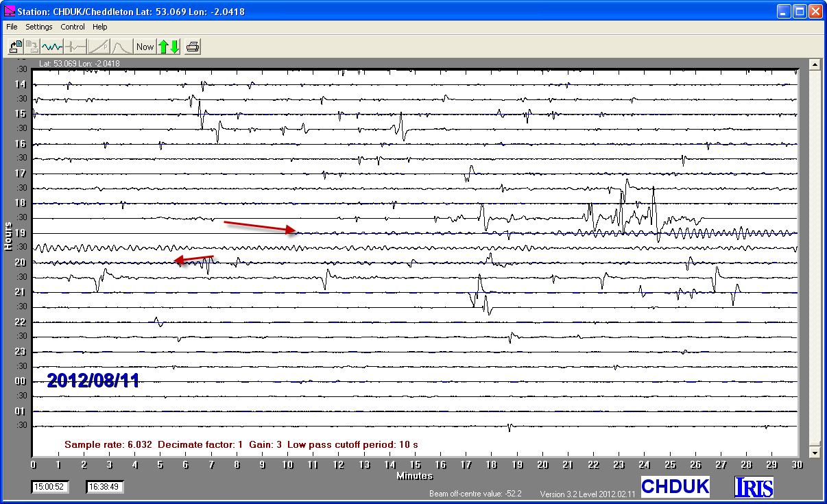Click the scrollbar up arrow

(815, 64)
